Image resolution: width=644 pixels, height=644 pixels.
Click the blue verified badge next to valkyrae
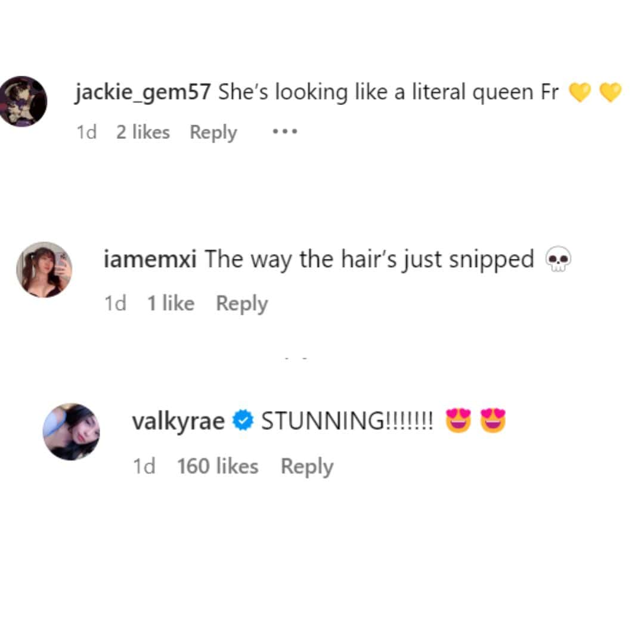click(x=243, y=420)
